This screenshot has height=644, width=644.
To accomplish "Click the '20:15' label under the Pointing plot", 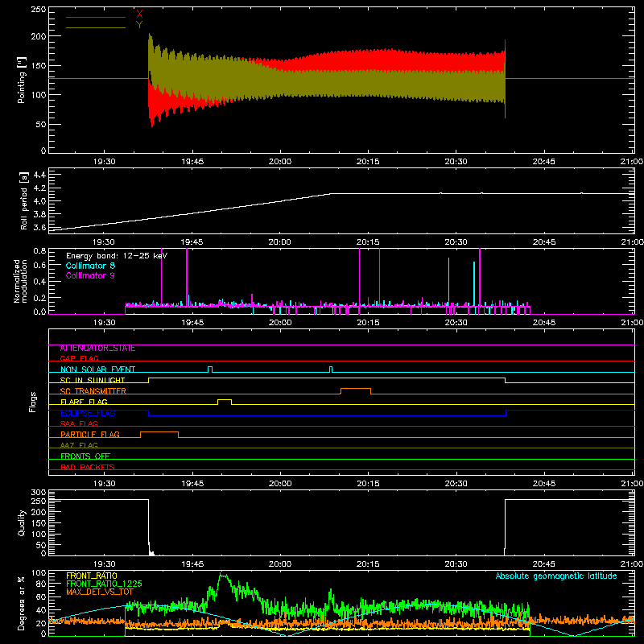I will [x=368, y=162].
